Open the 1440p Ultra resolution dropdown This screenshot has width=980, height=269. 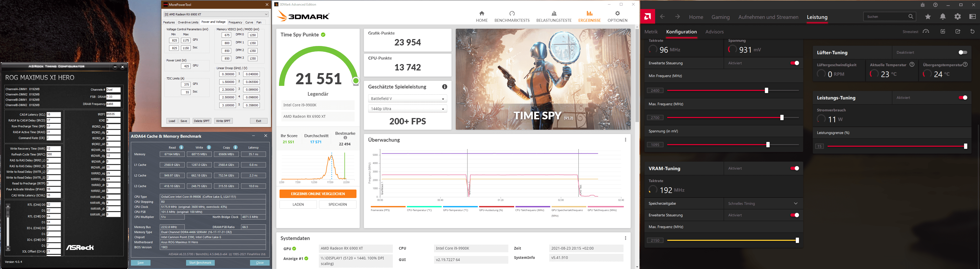[x=407, y=109]
